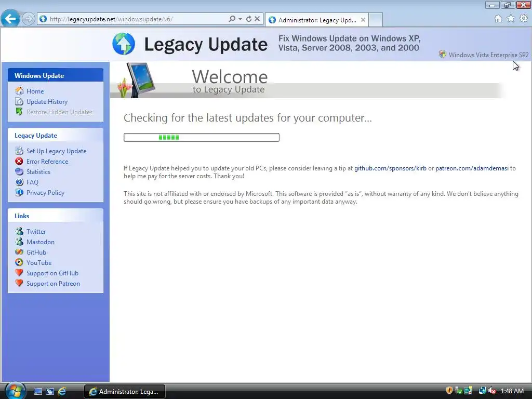Click the Twitter icon in Links panel
532x399 pixels.
[x=19, y=231]
